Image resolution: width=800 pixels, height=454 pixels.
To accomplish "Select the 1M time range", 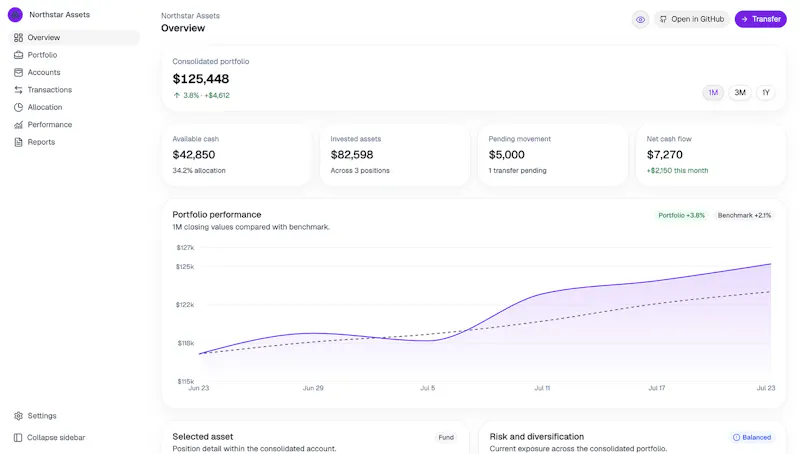I will (713, 92).
